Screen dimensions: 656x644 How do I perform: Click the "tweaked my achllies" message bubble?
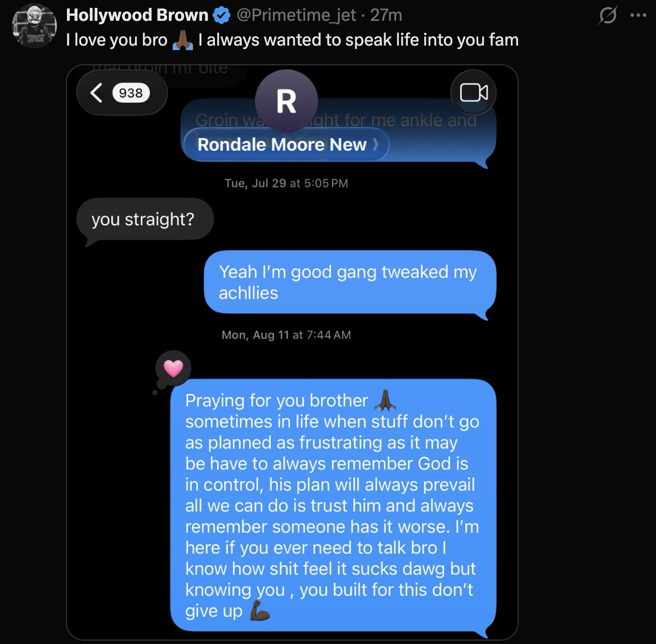(349, 282)
